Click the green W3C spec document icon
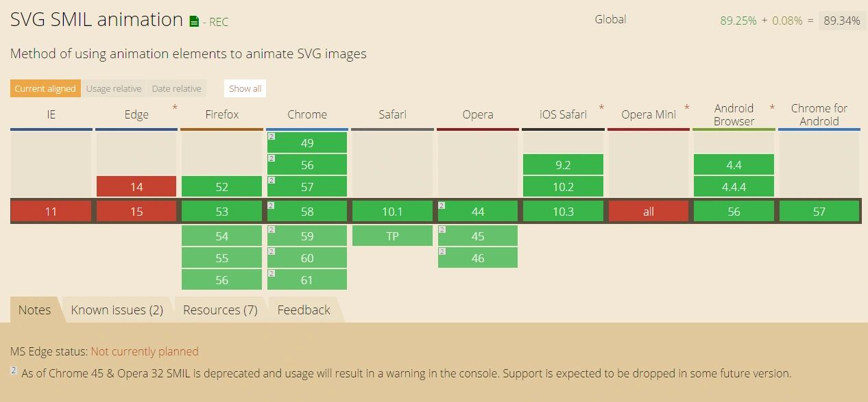The width and height of the screenshot is (868, 402). (x=194, y=21)
